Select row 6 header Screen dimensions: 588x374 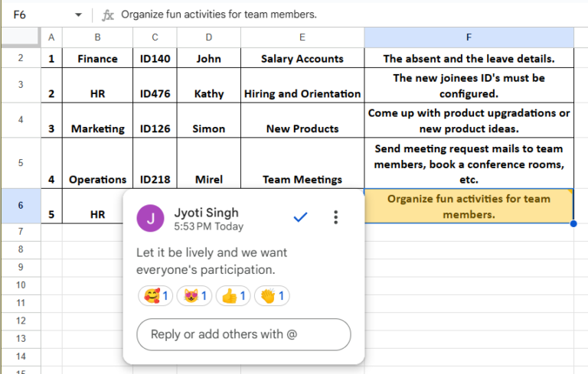pyautogui.click(x=21, y=206)
